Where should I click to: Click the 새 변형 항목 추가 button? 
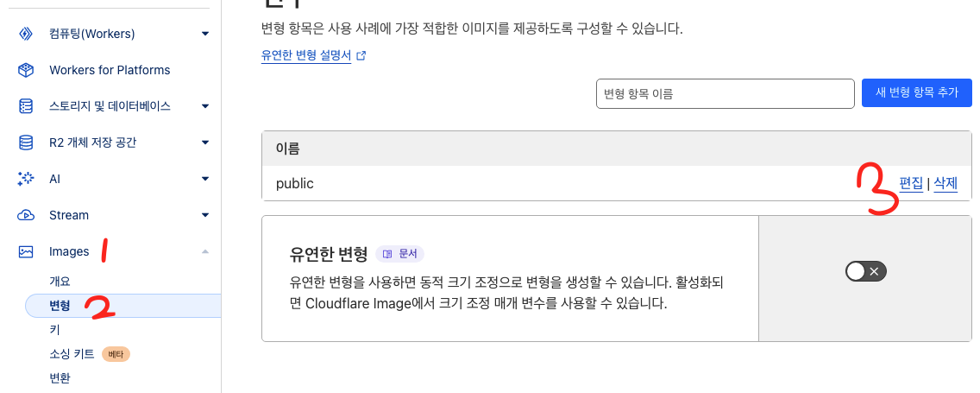[x=916, y=93]
